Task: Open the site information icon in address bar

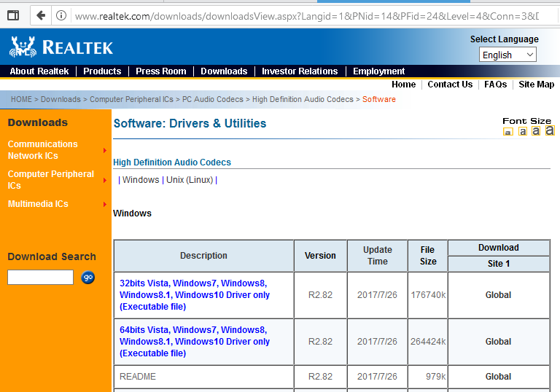Action: [61, 15]
